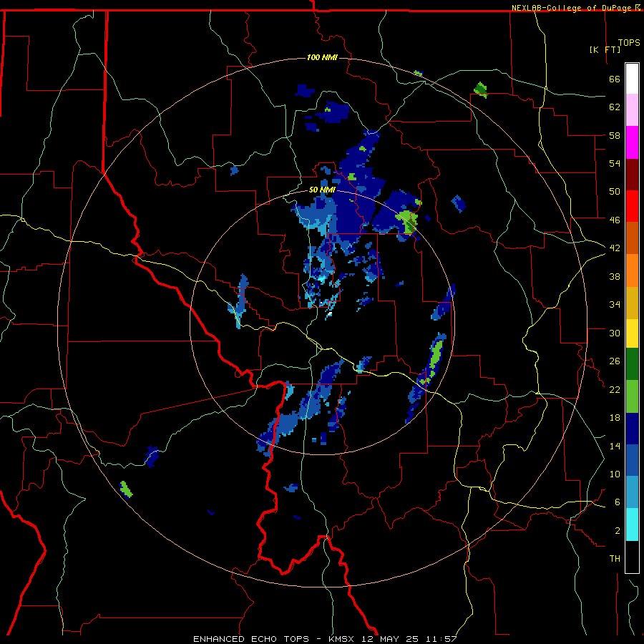Click the white swatch in the tops legend
This screenshot has width=644, height=644.
coord(632,79)
